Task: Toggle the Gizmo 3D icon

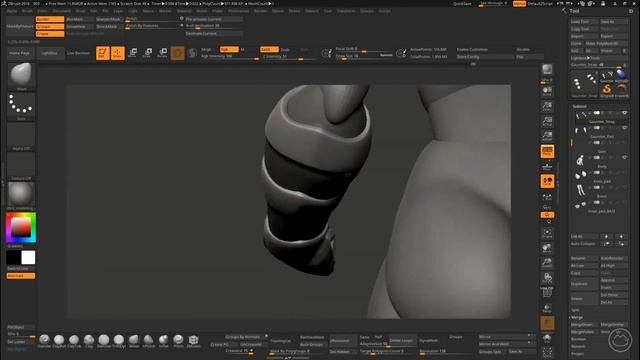Action: pos(178,53)
